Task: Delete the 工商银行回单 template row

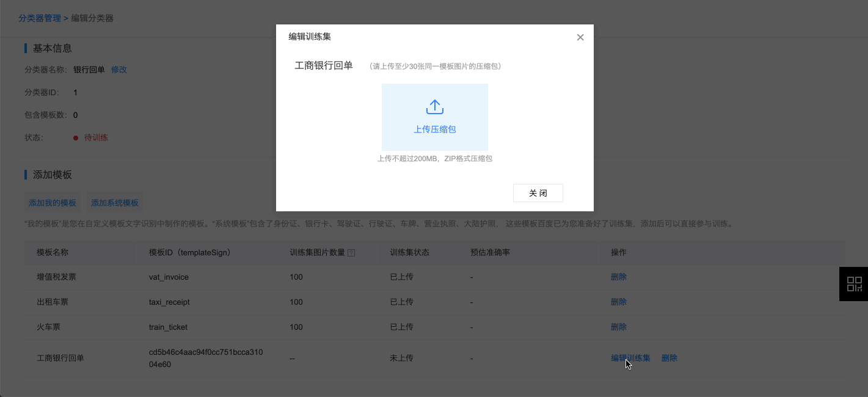Action: (669, 358)
